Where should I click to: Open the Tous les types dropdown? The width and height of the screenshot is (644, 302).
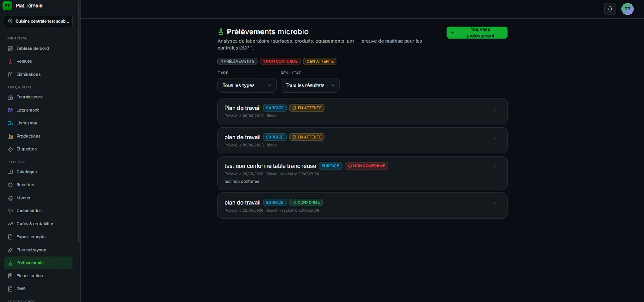pyautogui.click(x=247, y=85)
